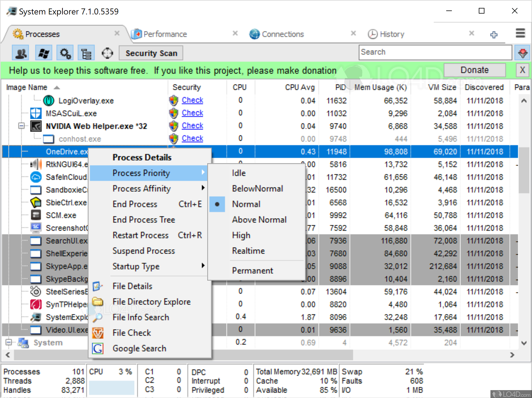Click the File Check menu icon
Viewport: 532px width, 398px height.
tap(98, 333)
